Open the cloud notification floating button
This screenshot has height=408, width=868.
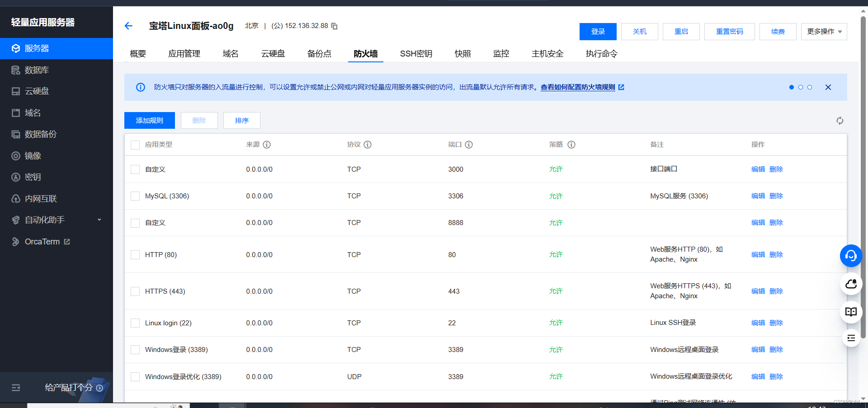[x=851, y=284]
